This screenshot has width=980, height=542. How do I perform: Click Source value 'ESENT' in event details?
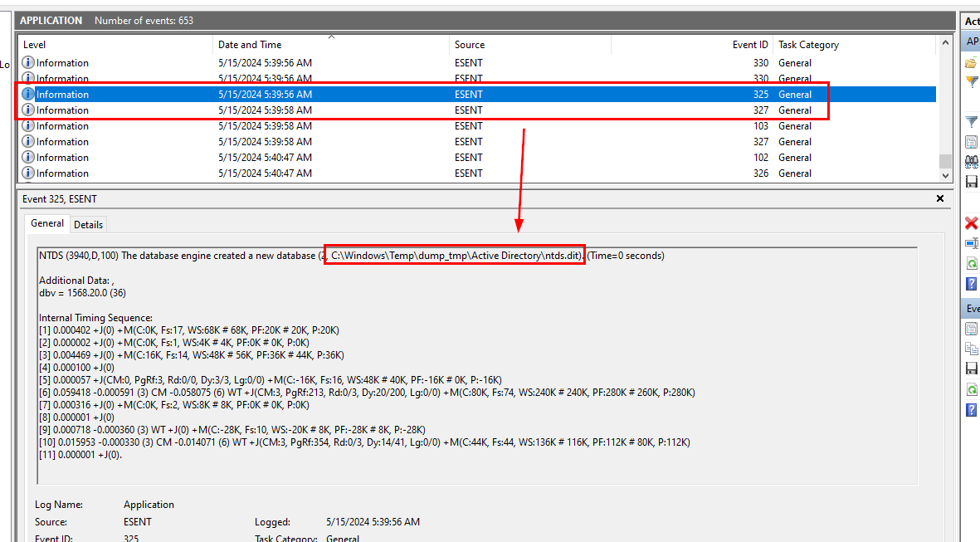pyautogui.click(x=138, y=521)
